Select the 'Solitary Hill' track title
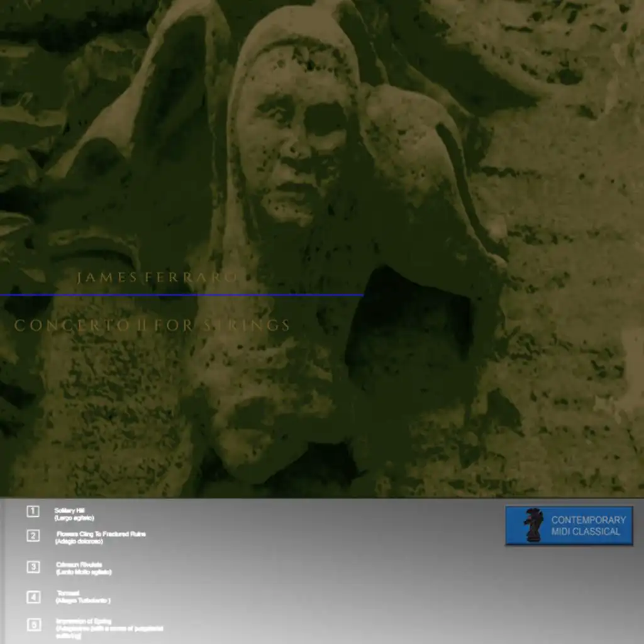 (x=69, y=511)
